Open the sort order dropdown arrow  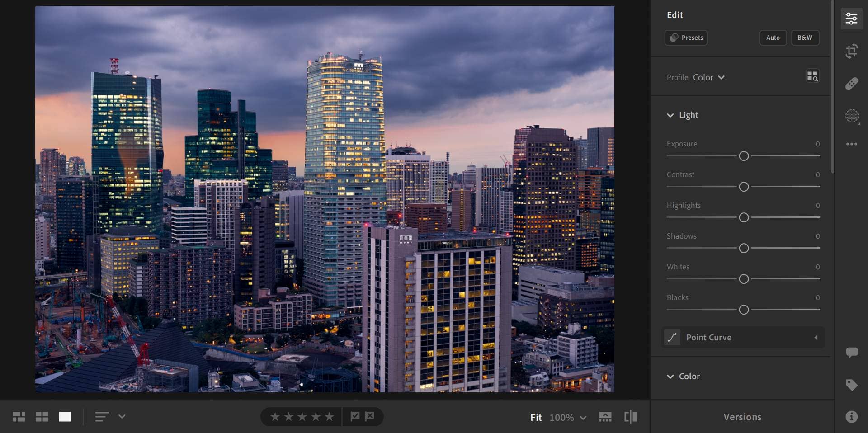point(122,416)
